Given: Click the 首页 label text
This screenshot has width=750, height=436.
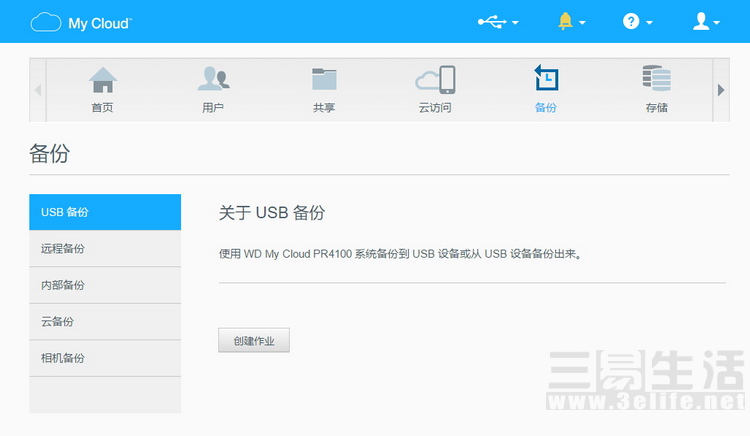Looking at the screenshot, I should (102, 108).
